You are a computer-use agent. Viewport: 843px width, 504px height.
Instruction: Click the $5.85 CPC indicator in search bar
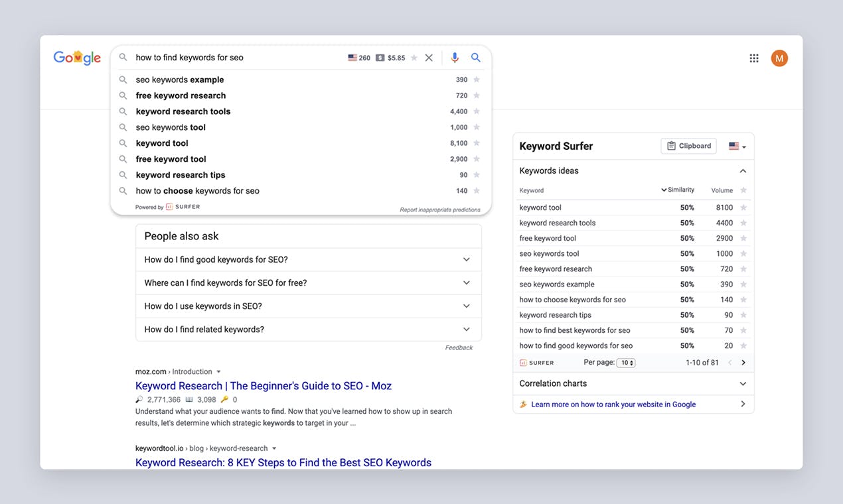point(390,58)
